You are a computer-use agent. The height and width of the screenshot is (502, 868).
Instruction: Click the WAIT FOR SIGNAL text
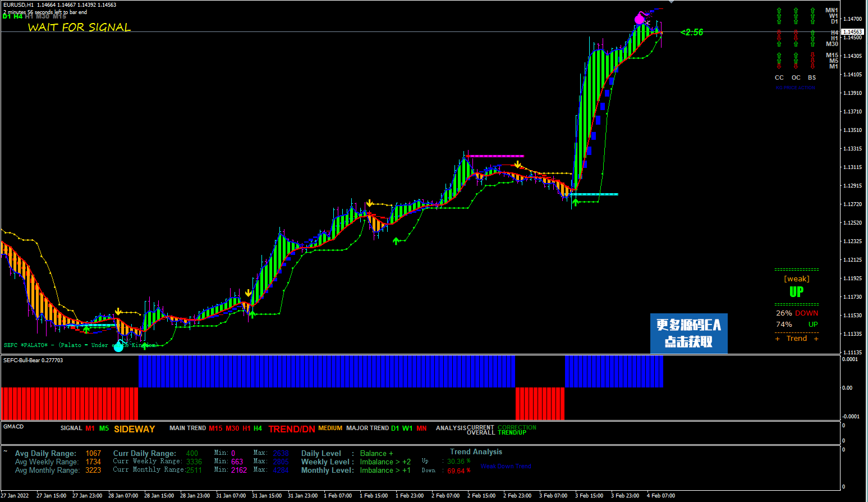(x=79, y=27)
